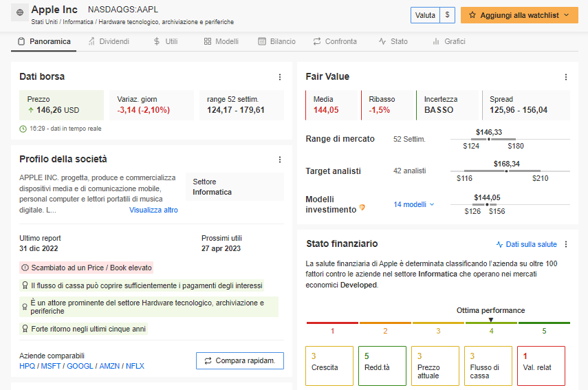The image size is (588, 390).
Task: Open the Dati sulla salute link
Action: [527, 244]
